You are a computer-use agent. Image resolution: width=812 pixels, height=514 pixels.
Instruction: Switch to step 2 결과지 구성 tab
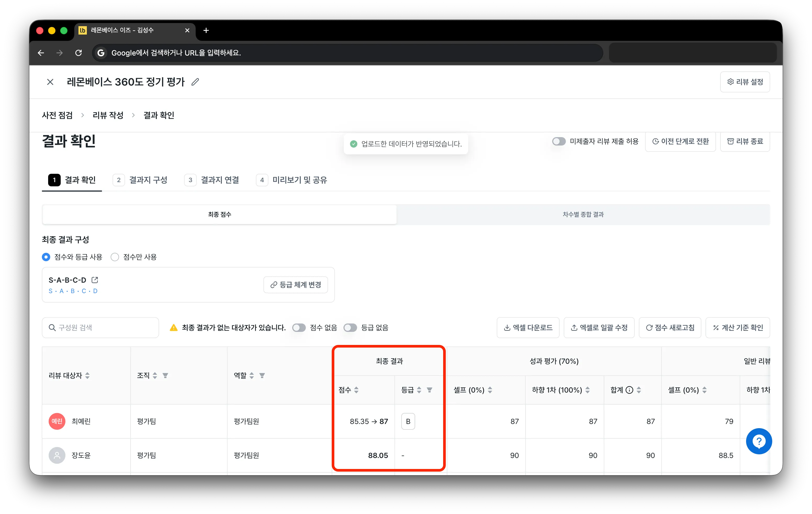[140, 180]
